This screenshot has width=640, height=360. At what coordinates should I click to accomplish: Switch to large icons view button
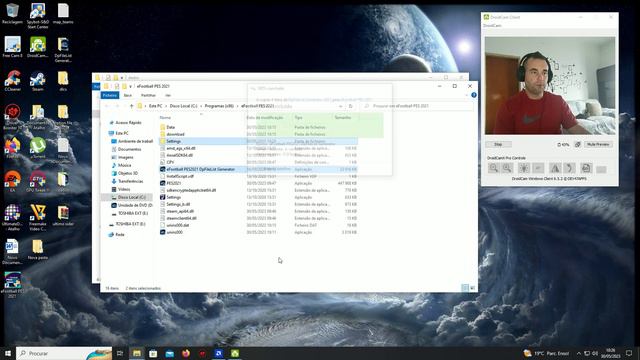[x=473, y=288]
